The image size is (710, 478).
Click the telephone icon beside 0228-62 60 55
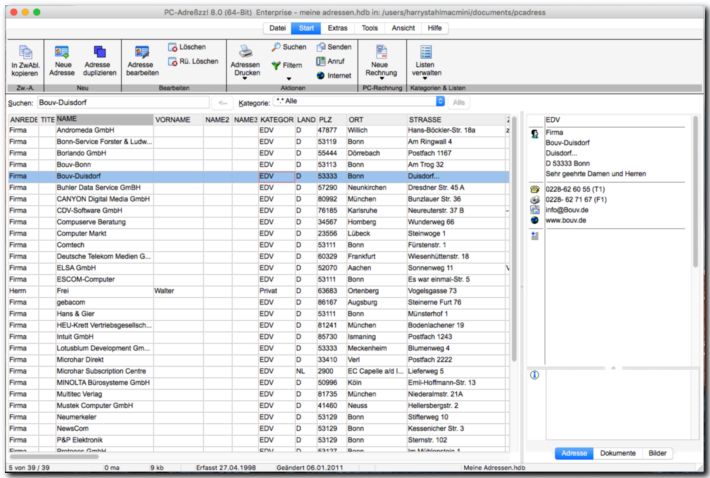click(535, 189)
